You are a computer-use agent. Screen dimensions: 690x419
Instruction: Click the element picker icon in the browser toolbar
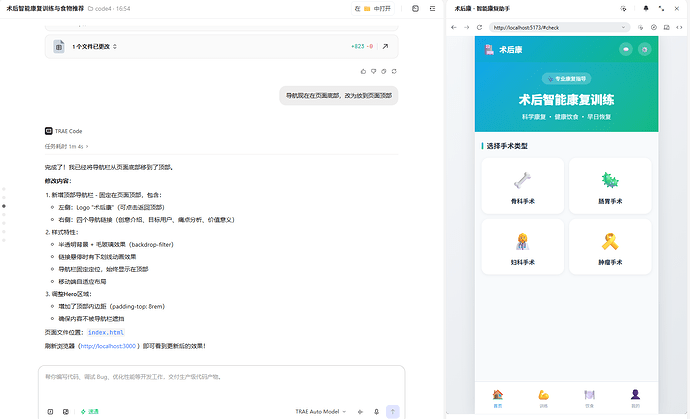(641, 27)
